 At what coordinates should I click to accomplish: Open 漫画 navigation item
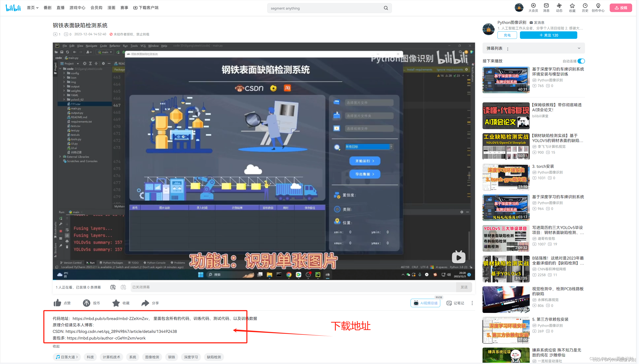point(111,8)
